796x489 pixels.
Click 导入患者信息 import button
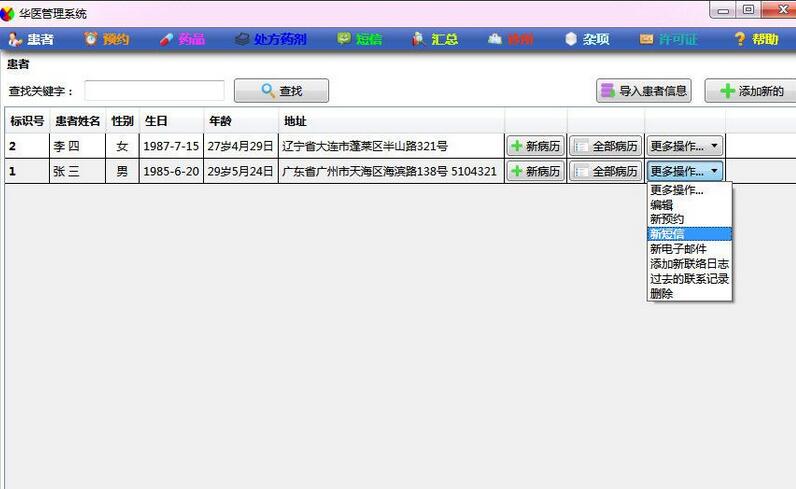click(x=644, y=90)
